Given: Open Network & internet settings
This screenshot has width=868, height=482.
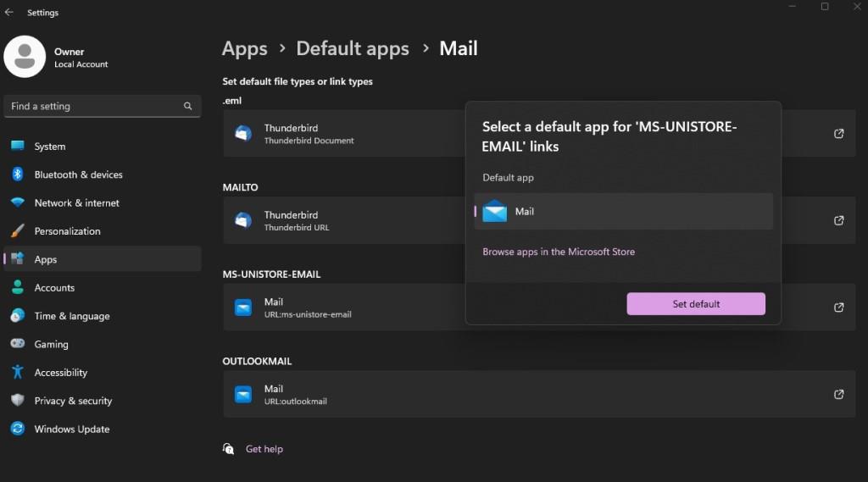Looking at the screenshot, I should pyautogui.click(x=103, y=202).
